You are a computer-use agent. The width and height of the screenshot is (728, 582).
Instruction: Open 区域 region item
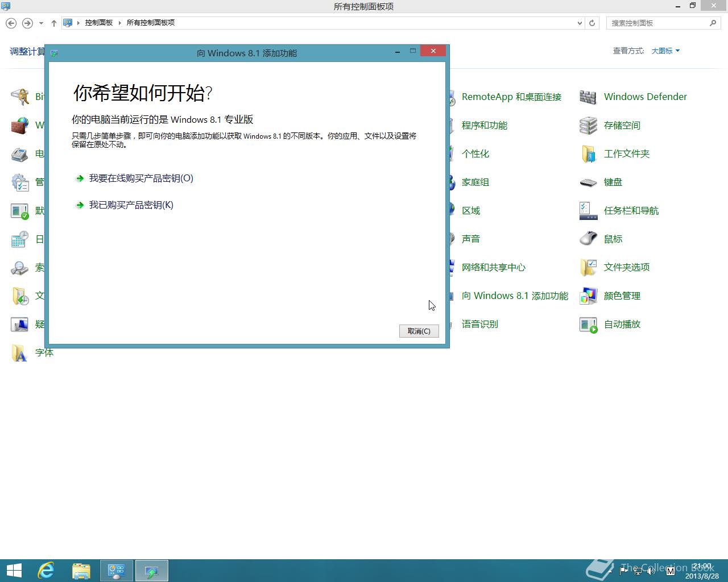coord(471,210)
